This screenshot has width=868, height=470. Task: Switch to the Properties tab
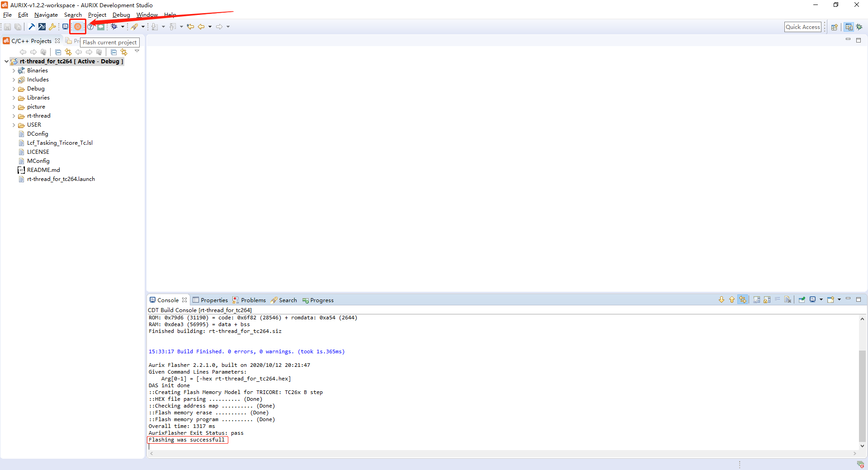(210, 300)
